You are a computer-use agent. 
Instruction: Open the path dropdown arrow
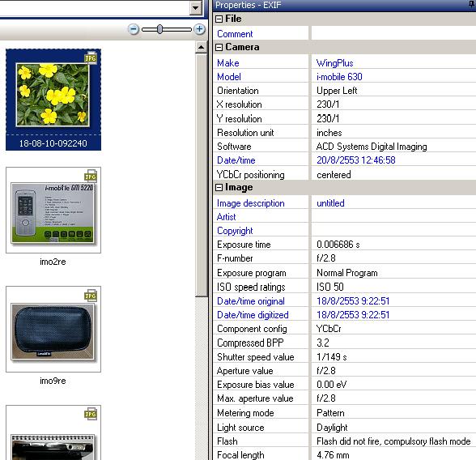pos(196,7)
